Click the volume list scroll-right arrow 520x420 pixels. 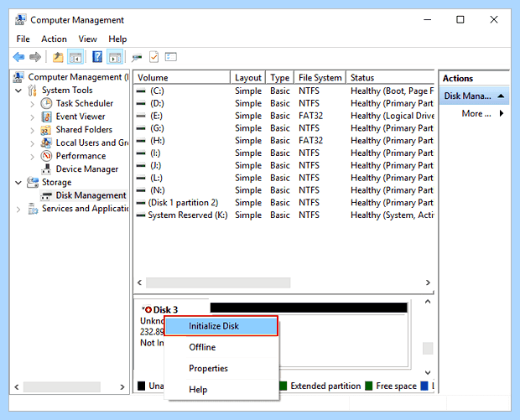click(x=428, y=283)
